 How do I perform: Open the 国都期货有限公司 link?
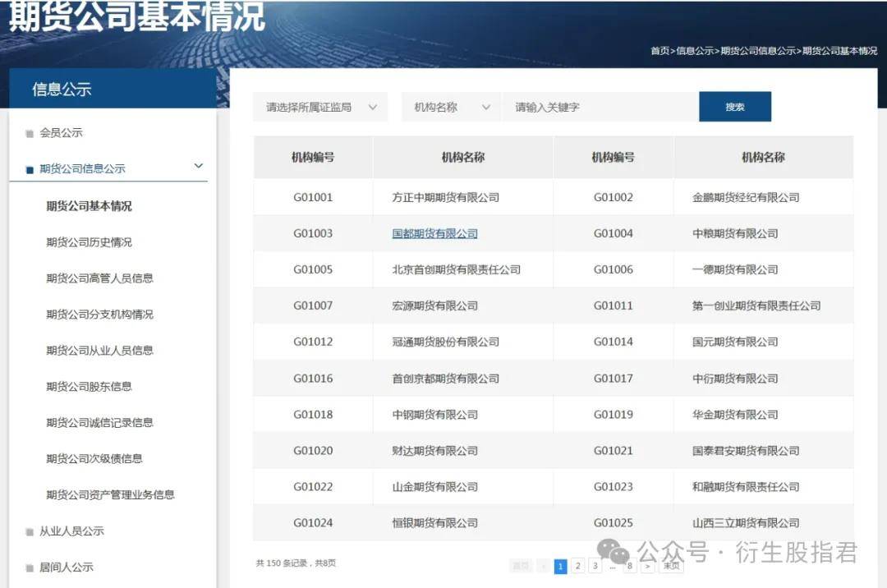click(x=434, y=232)
